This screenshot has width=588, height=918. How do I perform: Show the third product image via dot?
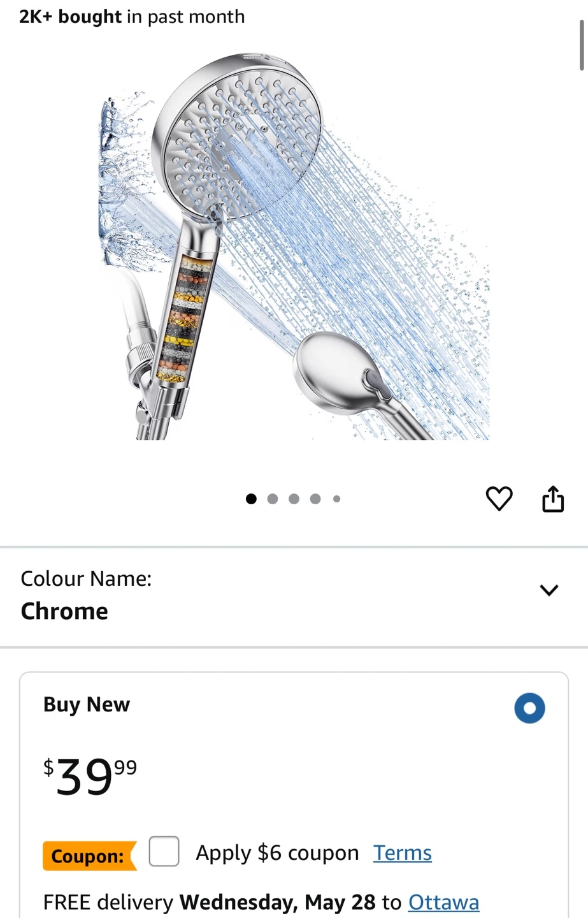[x=294, y=499]
